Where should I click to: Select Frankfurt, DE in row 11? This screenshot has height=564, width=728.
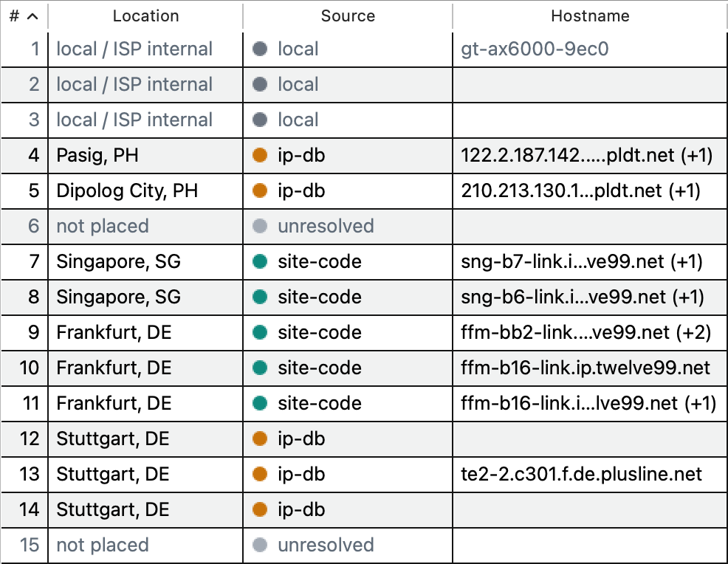[114, 403]
